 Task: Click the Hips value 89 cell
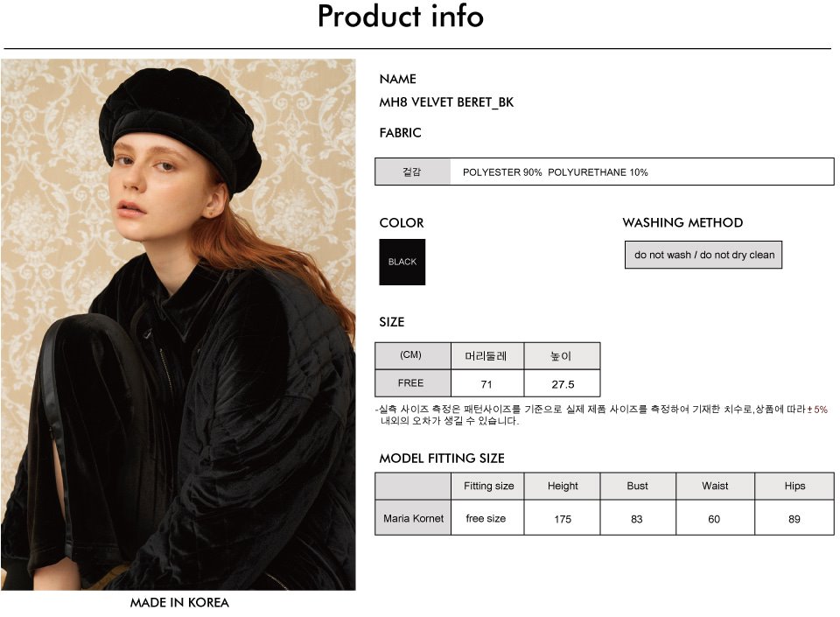pos(794,518)
